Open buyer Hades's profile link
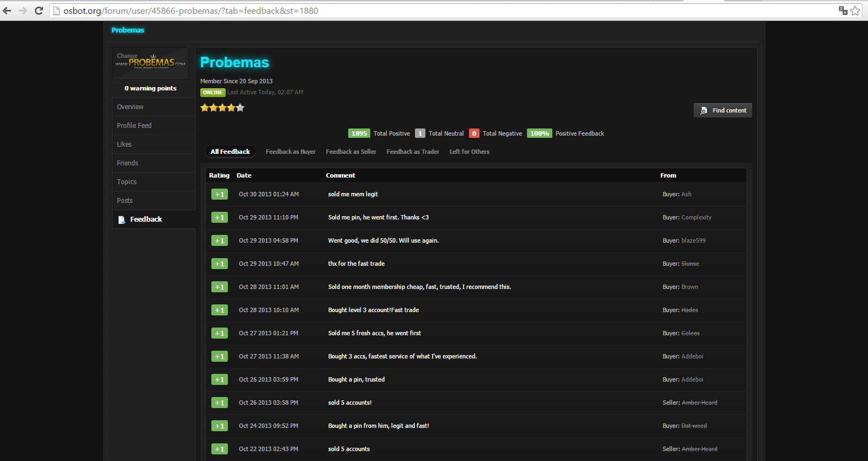Screen dimensions: 868x461 (x=690, y=310)
